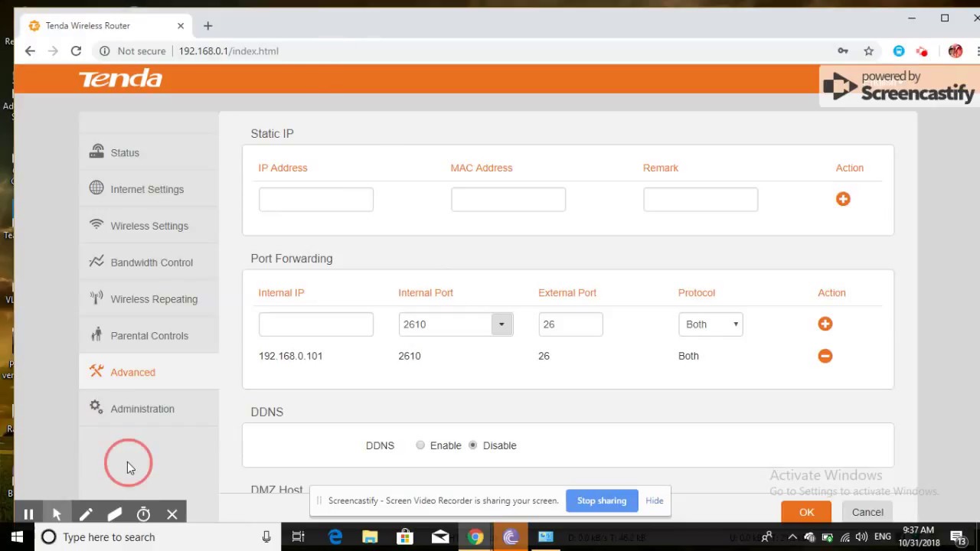
Task: Open Task View on taskbar
Action: (x=299, y=536)
